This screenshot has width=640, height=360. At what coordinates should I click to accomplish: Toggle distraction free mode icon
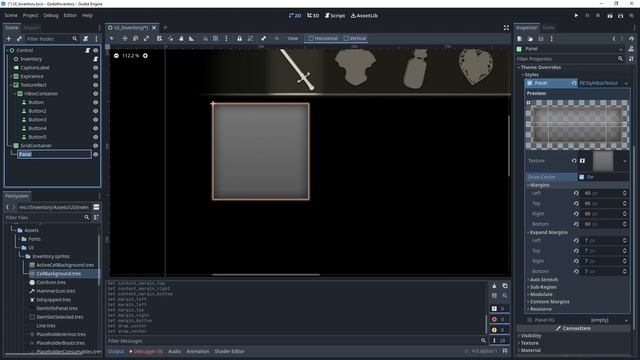pos(506,28)
